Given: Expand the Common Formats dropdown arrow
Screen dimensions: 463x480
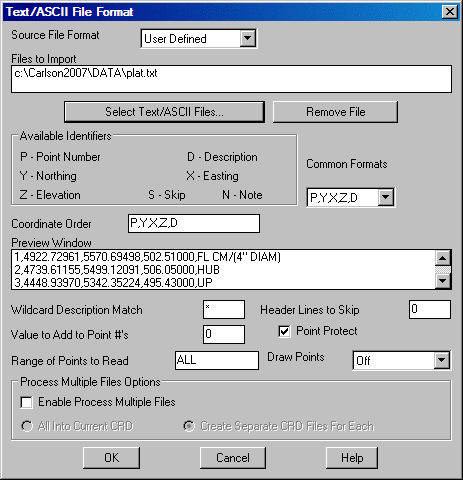Looking at the screenshot, I should pos(385,197).
